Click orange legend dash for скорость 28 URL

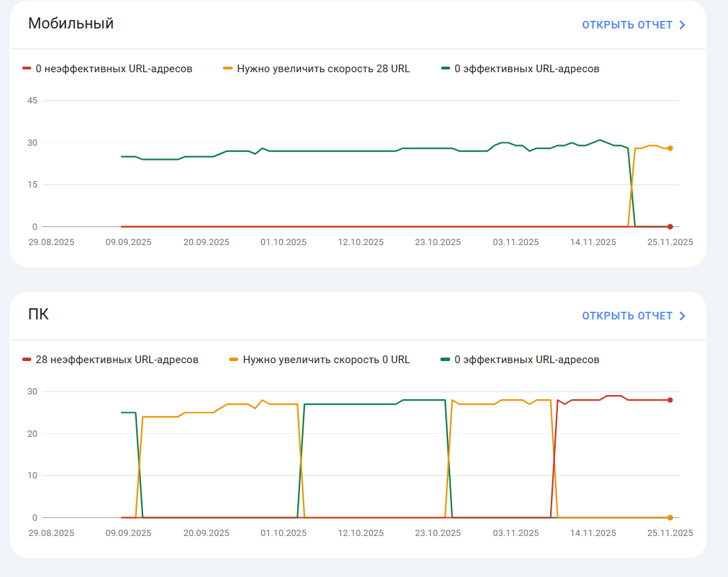click(x=228, y=69)
